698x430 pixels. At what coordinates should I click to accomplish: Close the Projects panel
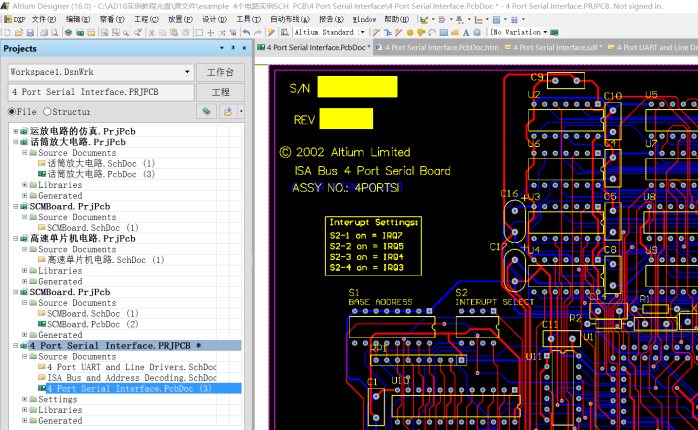[244, 48]
